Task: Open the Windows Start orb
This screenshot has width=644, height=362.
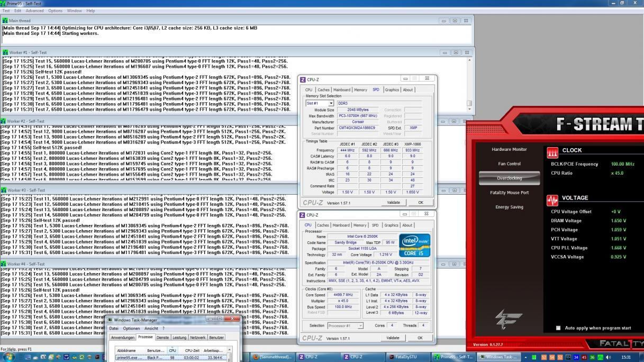Action: (x=8, y=357)
